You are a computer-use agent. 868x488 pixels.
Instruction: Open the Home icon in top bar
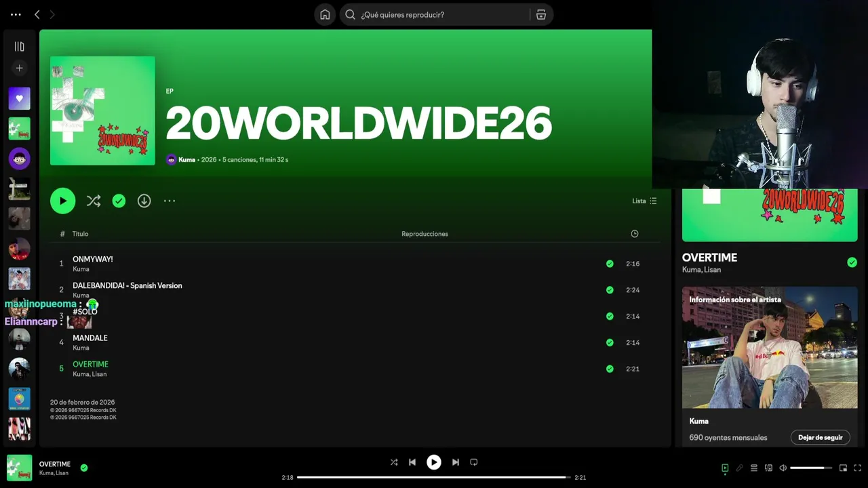pyautogui.click(x=325, y=14)
